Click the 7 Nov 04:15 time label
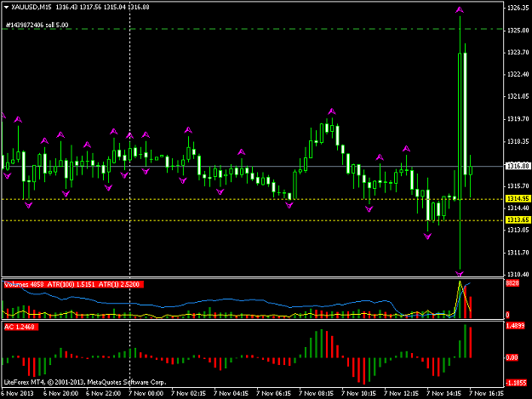The image size is (532, 399). click(231, 393)
